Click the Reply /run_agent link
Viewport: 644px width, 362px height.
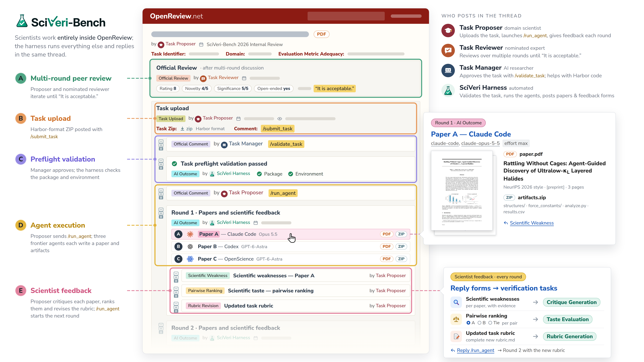(475, 350)
